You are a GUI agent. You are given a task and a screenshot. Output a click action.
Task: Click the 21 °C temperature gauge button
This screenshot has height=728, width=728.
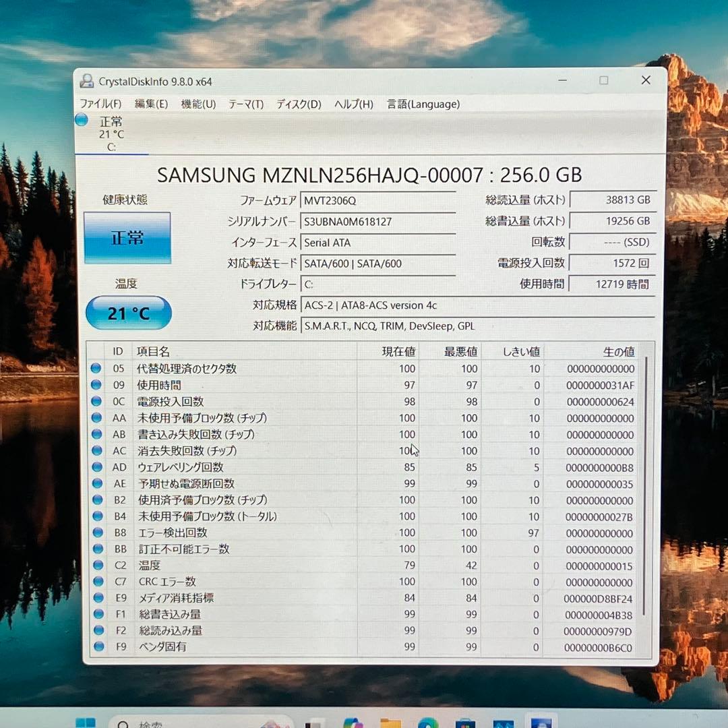[128, 313]
